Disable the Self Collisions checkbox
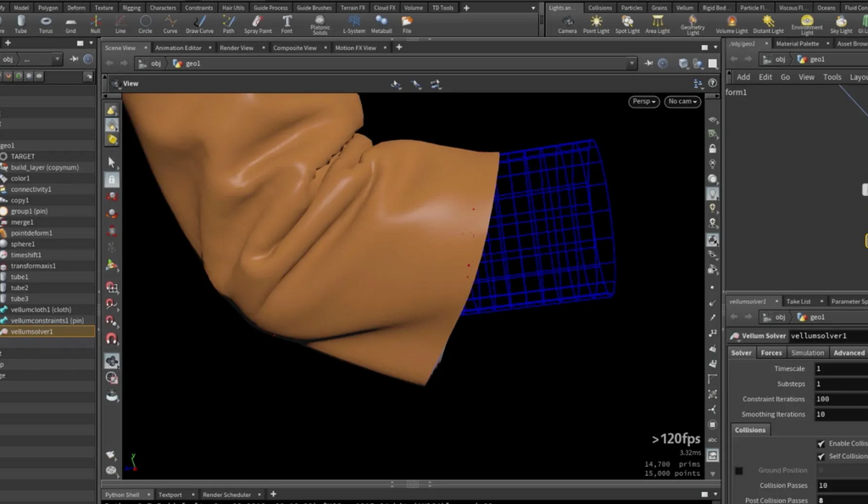This screenshot has height=504, width=868. [x=820, y=456]
